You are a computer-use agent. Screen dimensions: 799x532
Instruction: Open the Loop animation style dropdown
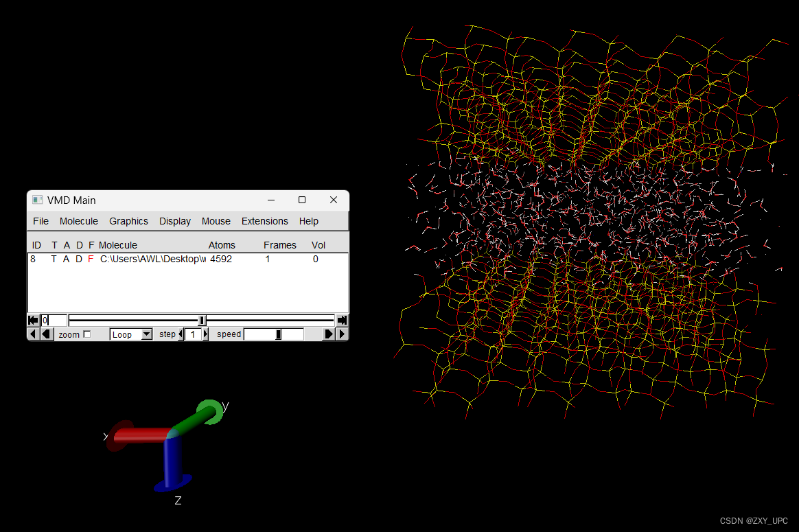click(131, 334)
